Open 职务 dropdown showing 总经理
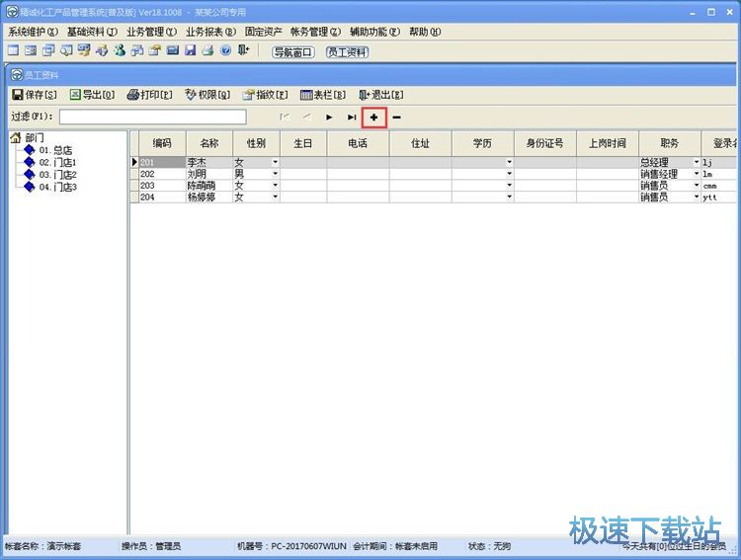The height and width of the screenshot is (560, 741). tap(697, 162)
